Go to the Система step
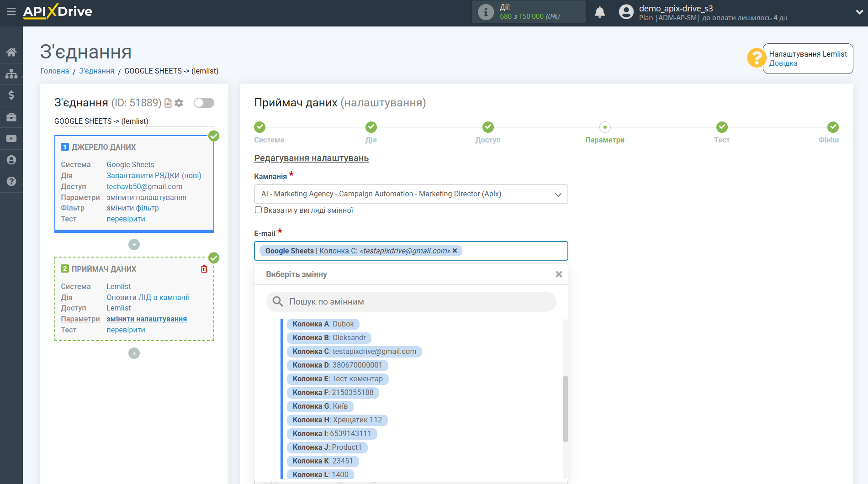Screen dimensions: 868x484 pos(260,127)
